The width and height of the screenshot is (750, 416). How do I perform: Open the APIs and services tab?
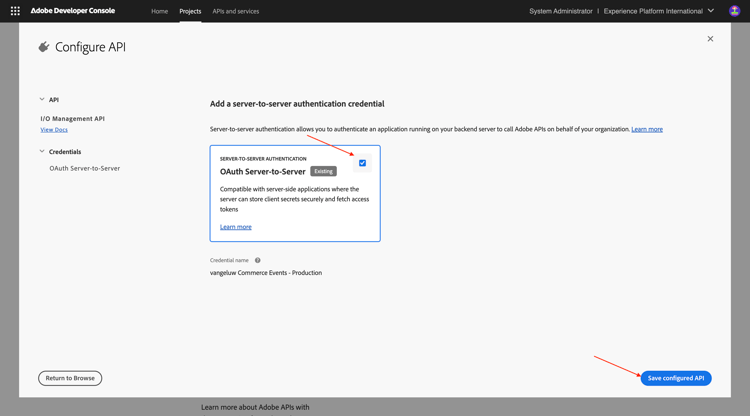tap(236, 11)
